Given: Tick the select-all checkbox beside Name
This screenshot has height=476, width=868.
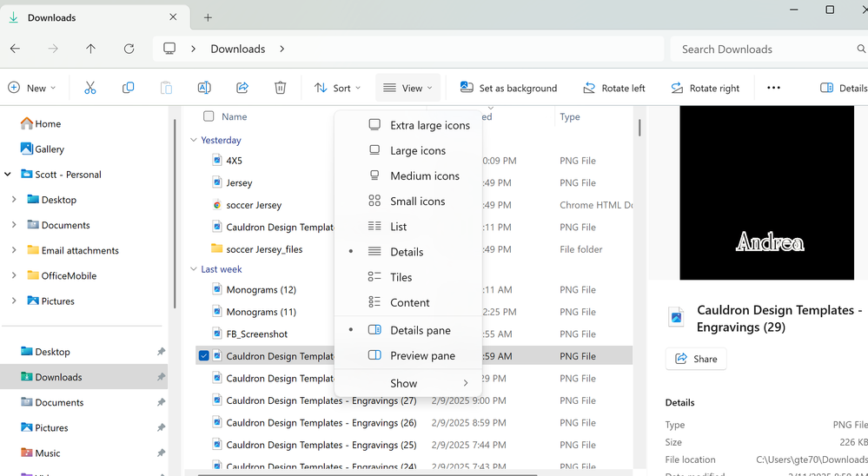Looking at the screenshot, I should [209, 116].
